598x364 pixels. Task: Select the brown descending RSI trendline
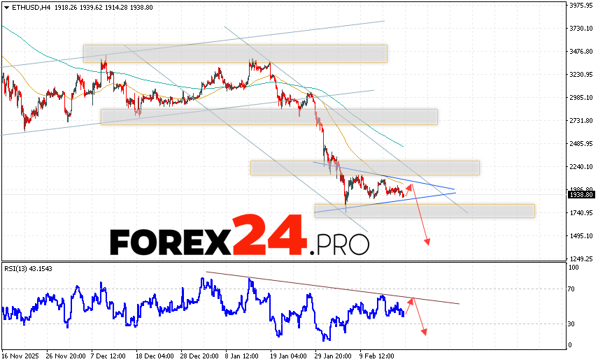tap(332, 288)
